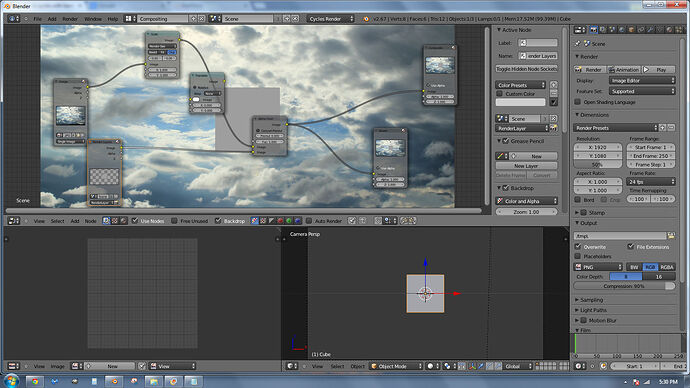
Task: Click the Animation render button
Action: 624,70
